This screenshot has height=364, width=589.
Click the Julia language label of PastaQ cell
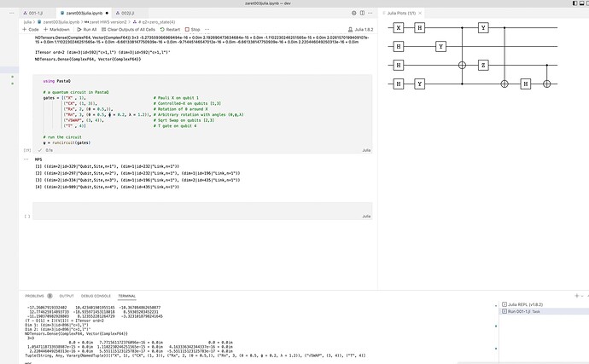click(366, 150)
